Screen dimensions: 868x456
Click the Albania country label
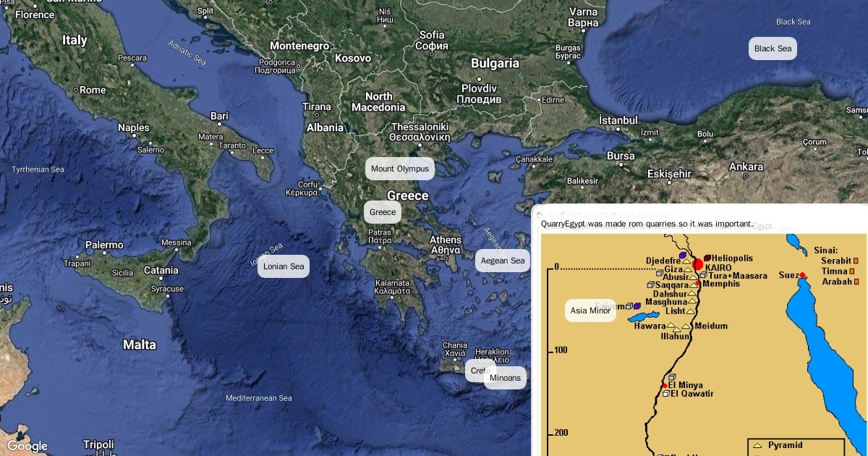coord(325,127)
